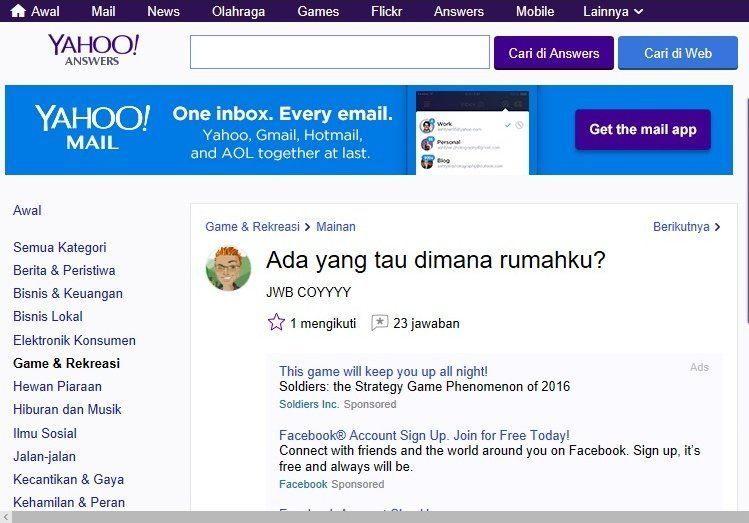Open the Mainan breadcrumb link
This screenshot has height=523, width=749.
[x=336, y=226]
